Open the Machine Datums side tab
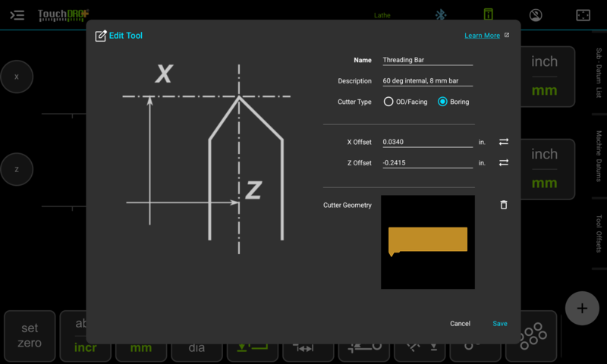Viewport: 607px width, 364px height. (x=599, y=156)
